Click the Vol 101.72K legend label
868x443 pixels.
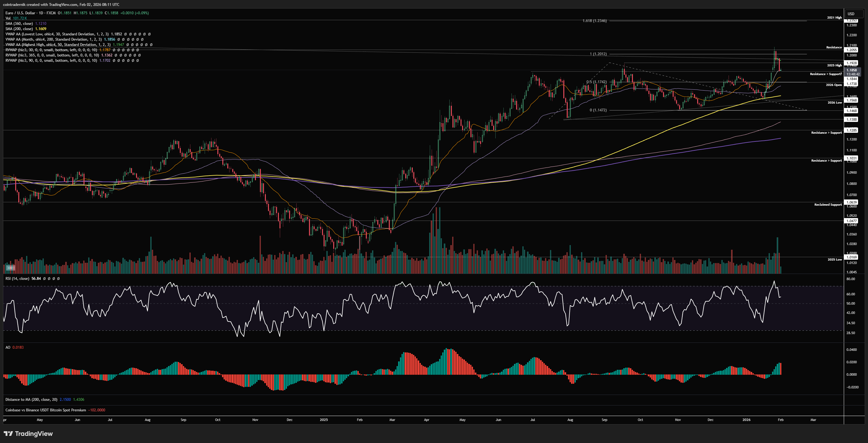point(16,18)
